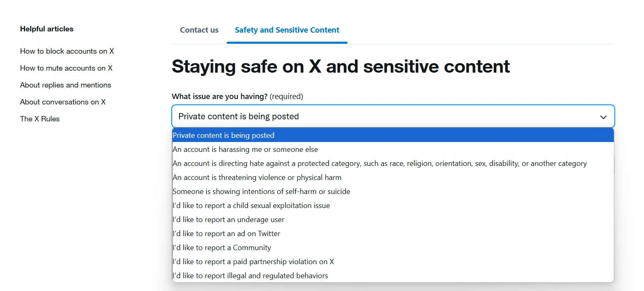Choose 'report an ad on Twitter' option
The width and height of the screenshot is (644, 291).
coord(226,234)
